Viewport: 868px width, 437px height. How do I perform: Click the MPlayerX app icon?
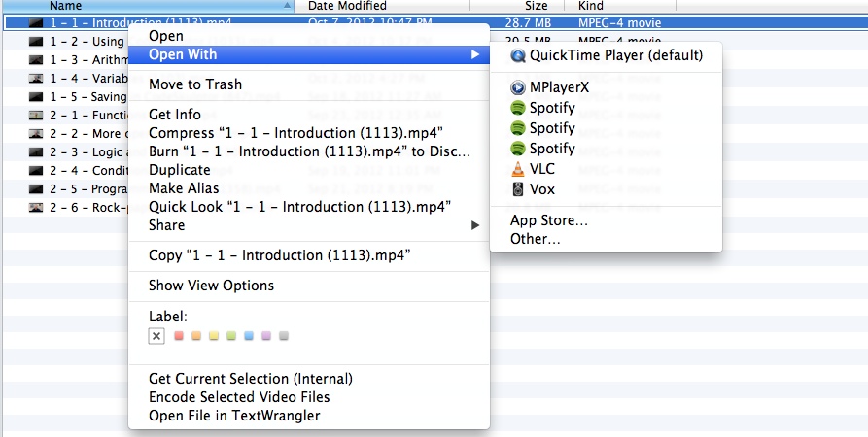518,87
